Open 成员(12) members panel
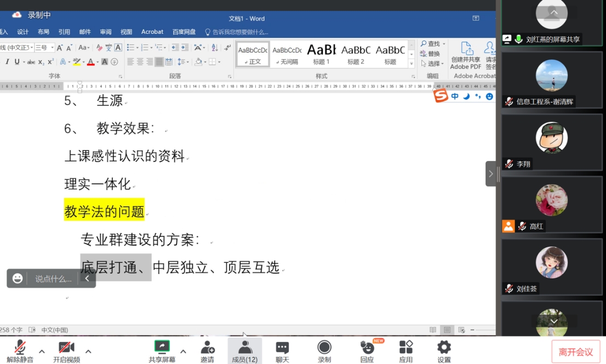 click(244, 351)
